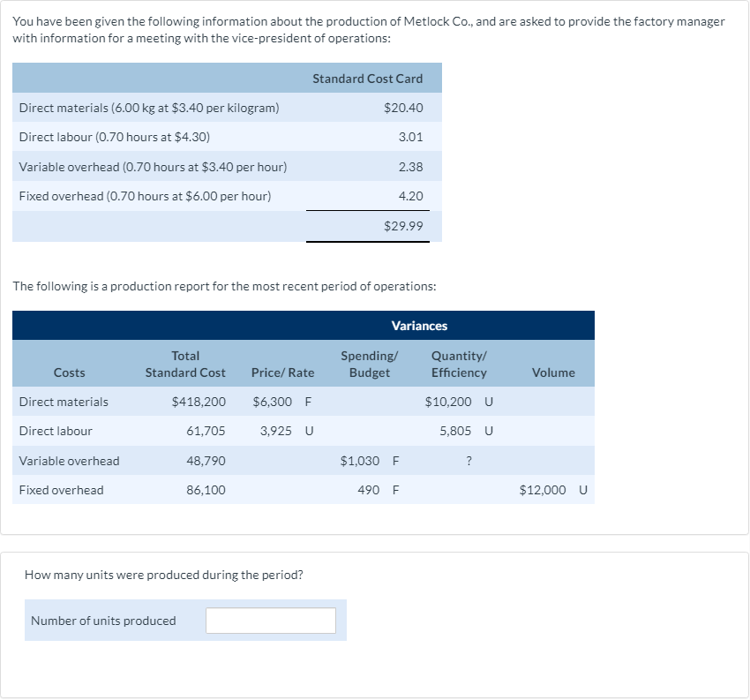Image resolution: width=750 pixels, height=700 pixels.
Task: Click the Variances table header
Action: [419, 327]
